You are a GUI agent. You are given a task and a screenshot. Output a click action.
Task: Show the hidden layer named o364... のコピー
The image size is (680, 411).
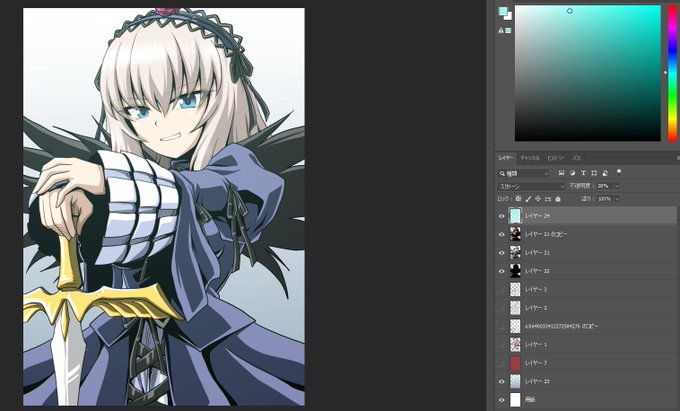pos(502,326)
